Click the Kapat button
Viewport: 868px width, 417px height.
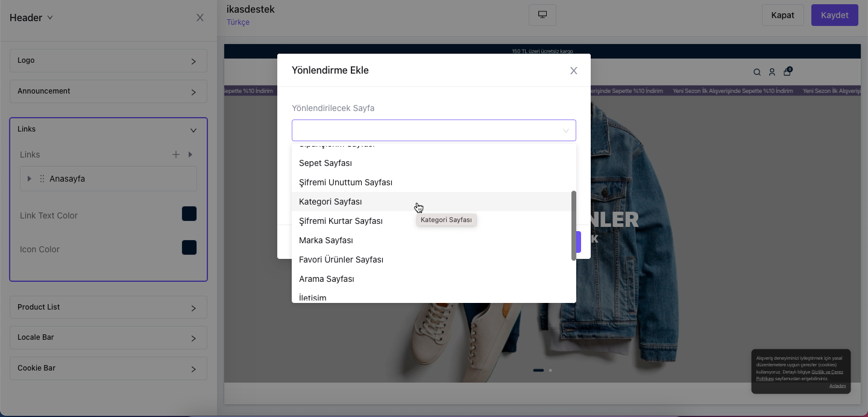click(782, 15)
